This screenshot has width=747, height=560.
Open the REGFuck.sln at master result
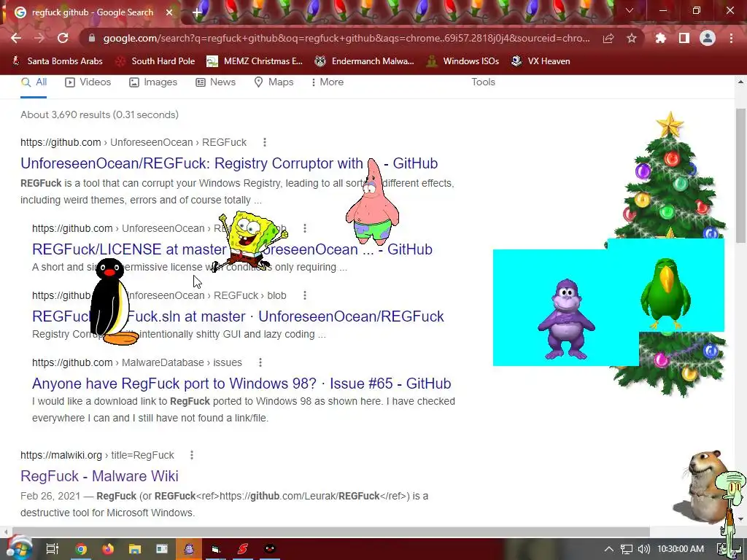coord(238,316)
